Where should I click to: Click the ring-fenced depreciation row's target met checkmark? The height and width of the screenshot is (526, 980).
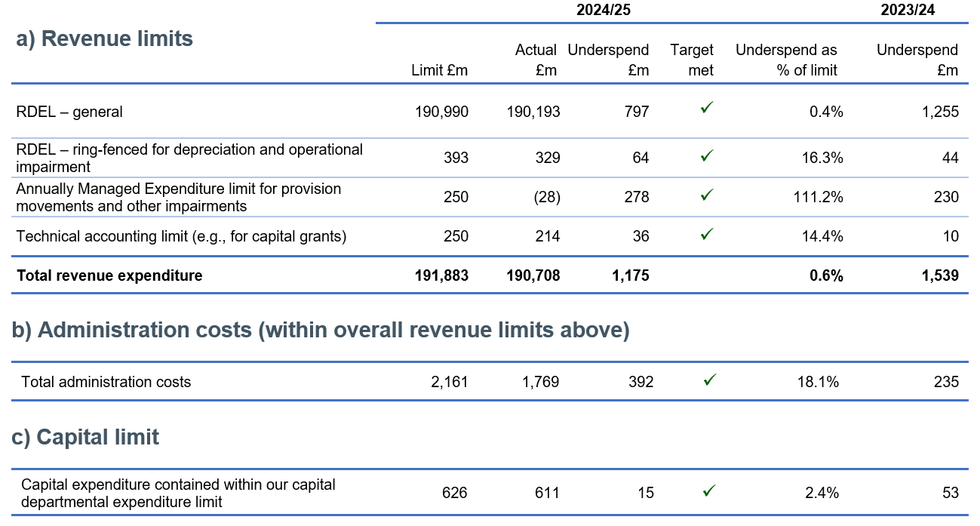(x=706, y=156)
